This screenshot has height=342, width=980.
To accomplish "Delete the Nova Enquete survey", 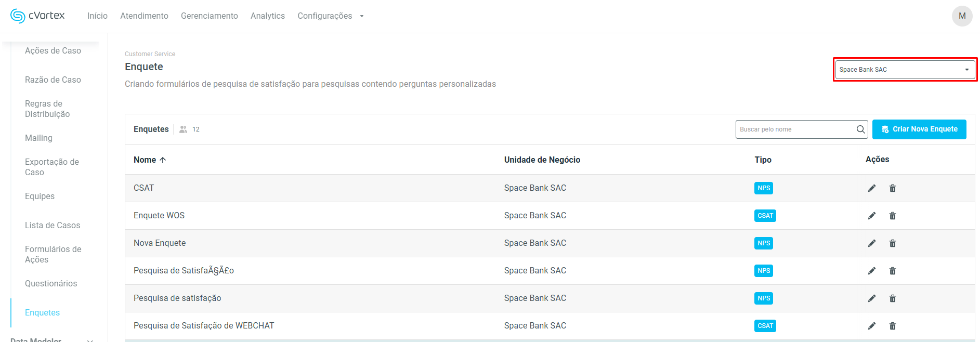I will tap(893, 243).
